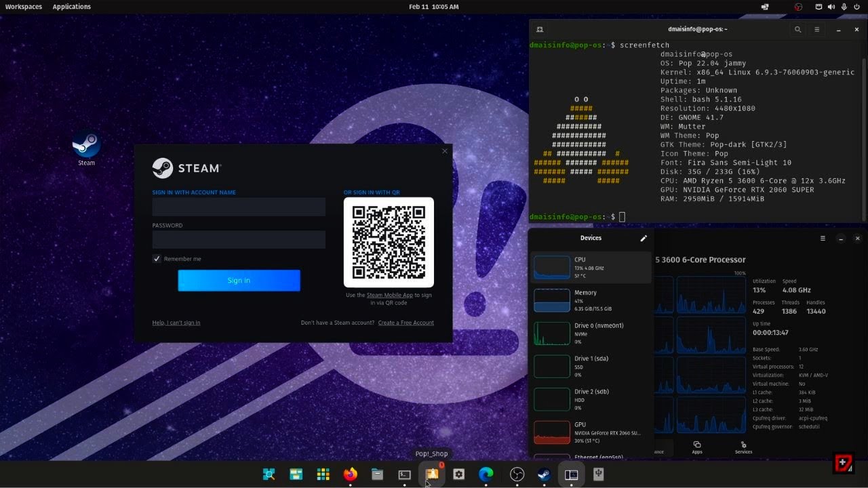Click the terminal command prompt line

point(577,217)
